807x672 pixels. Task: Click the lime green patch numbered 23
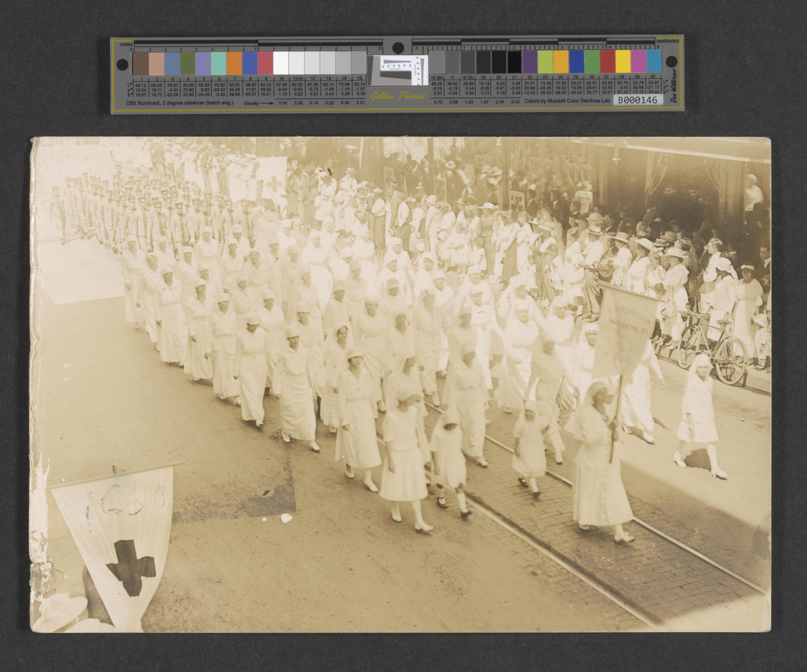[545, 61]
